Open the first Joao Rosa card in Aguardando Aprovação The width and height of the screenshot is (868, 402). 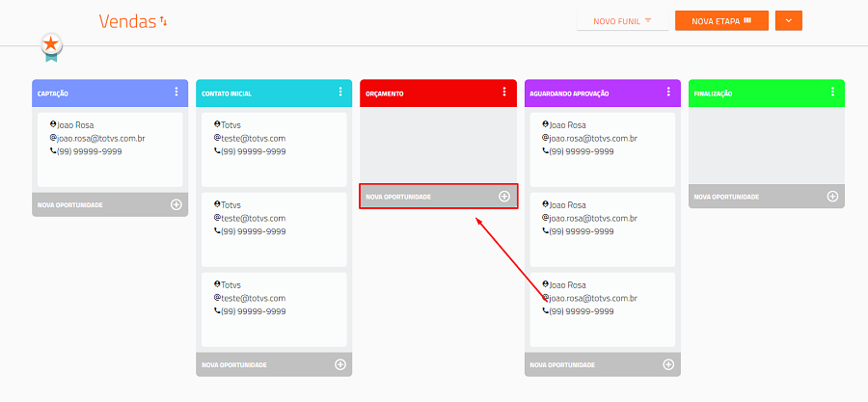[602, 149]
